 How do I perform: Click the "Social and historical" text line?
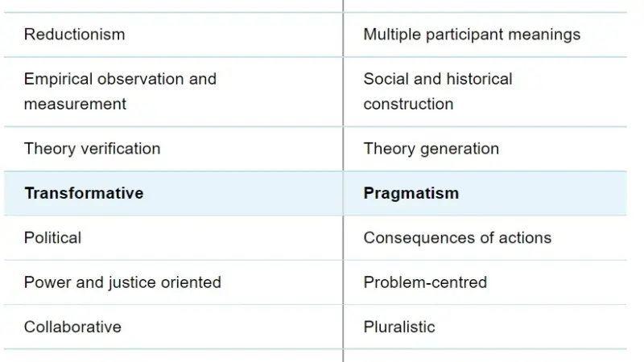[438, 79]
